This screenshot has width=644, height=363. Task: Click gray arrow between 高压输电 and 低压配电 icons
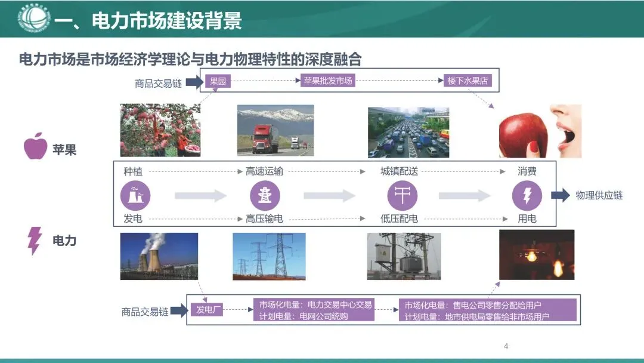(329, 195)
